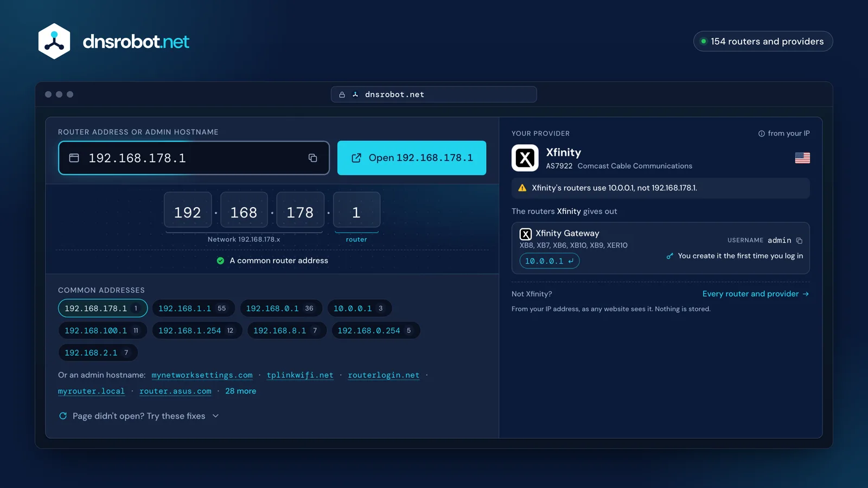This screenshot has height=488, width=868.
Task: Pick the 192.168.1.254 address chip
Action: click(197, 331)
